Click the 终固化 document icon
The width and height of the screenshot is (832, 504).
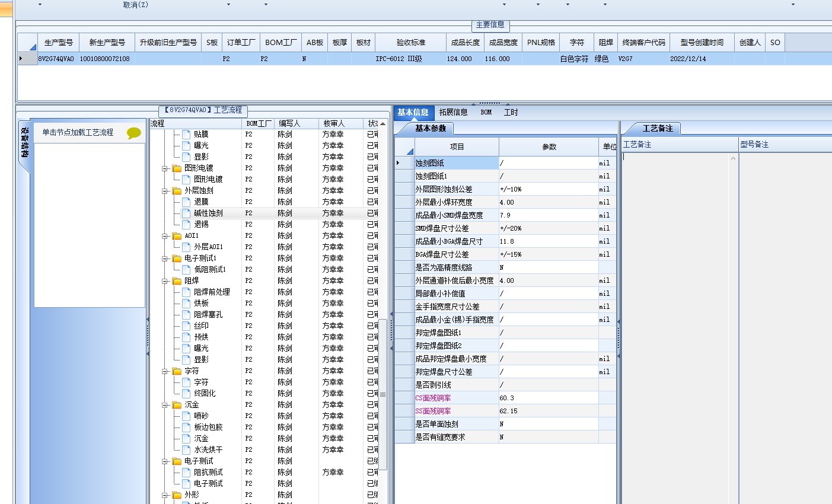(x=186, y=394)
